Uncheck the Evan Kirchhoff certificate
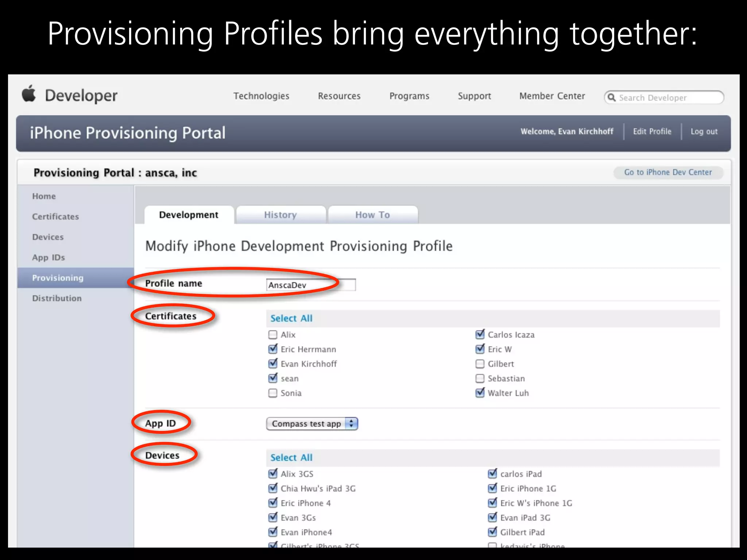747x560 pixels. click(272, 364)
